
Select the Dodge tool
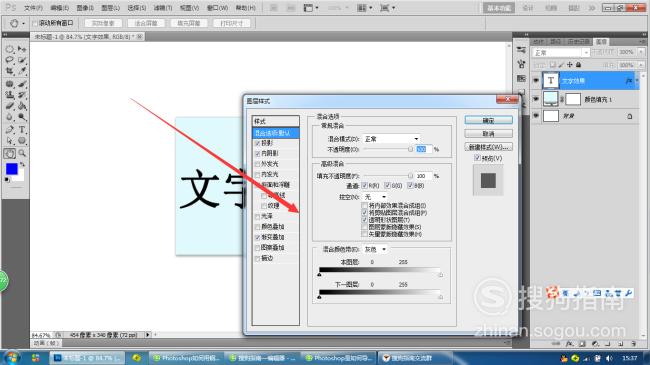[22, 117]
